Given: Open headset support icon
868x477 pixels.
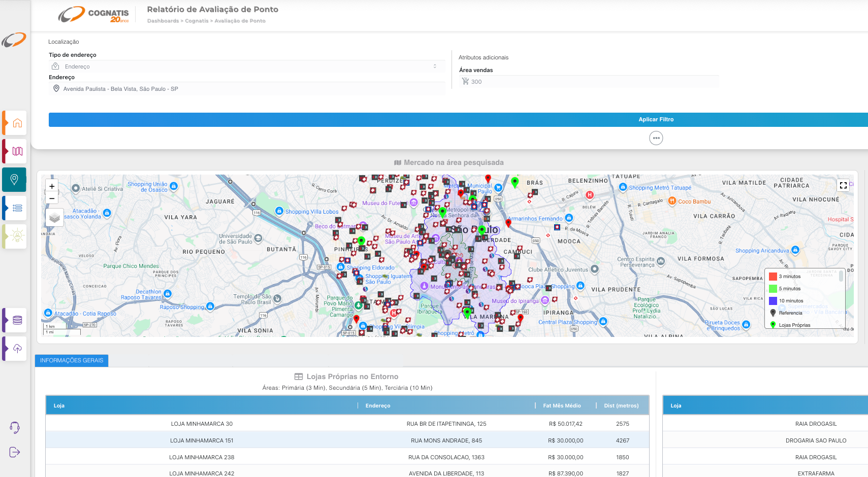Looking at the screenshot, I should 15,427.
